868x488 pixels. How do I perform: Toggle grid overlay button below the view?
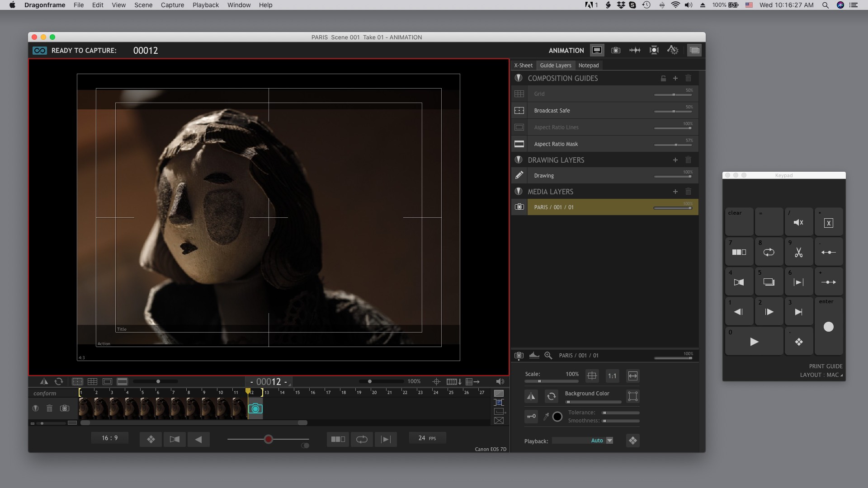coord(92,381)
